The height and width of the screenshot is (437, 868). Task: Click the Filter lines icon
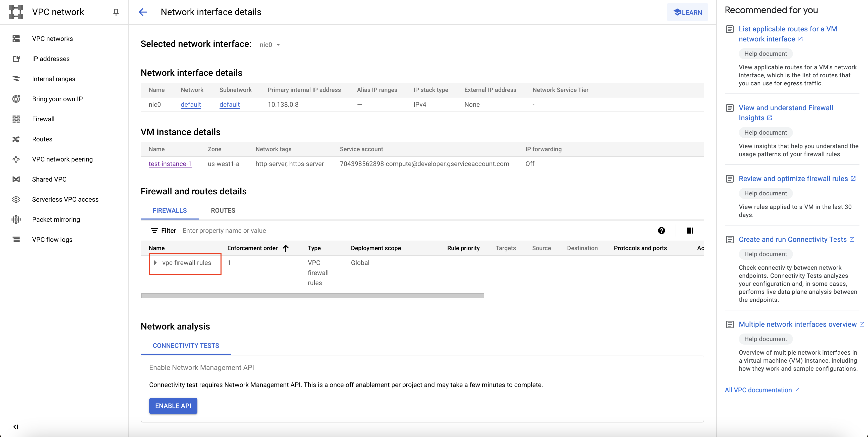pos(154,231)
